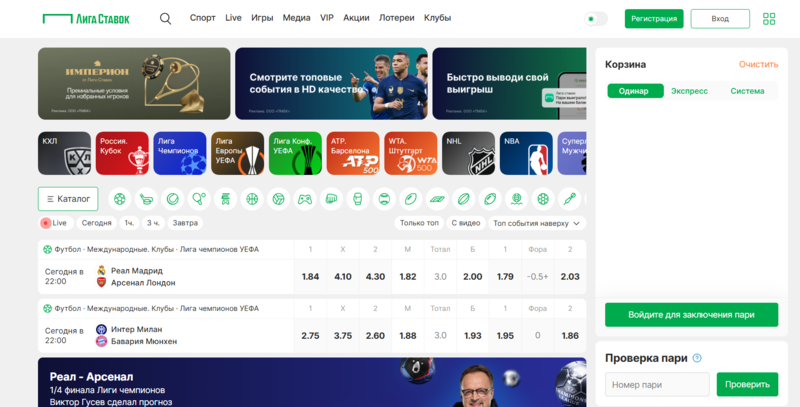Image resolution: width=800 pixels, height=407 pixels.
Task: Open the Спорт menu item
Action: point(203,18)
